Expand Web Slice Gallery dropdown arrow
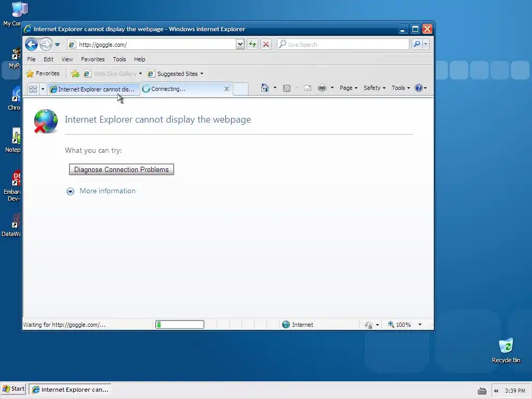This screenshot has width=532, height=399. 140,74
